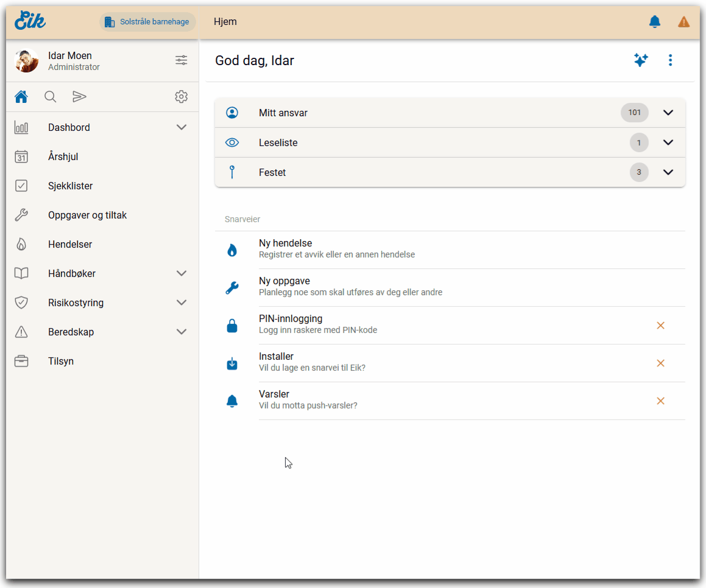This screenshot has width=706, height=588.
Task: Expand the Mitt ansvar section
Action: point(668,113)
